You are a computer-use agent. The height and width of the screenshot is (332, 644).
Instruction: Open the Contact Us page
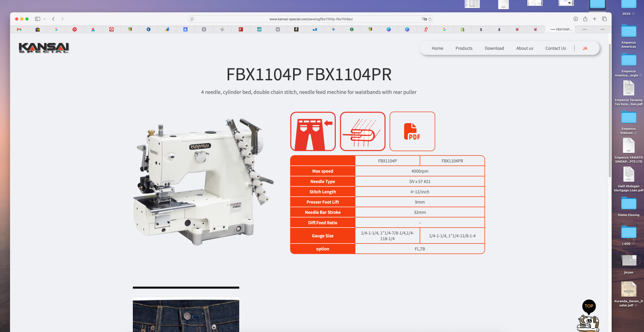coord(555,48)
